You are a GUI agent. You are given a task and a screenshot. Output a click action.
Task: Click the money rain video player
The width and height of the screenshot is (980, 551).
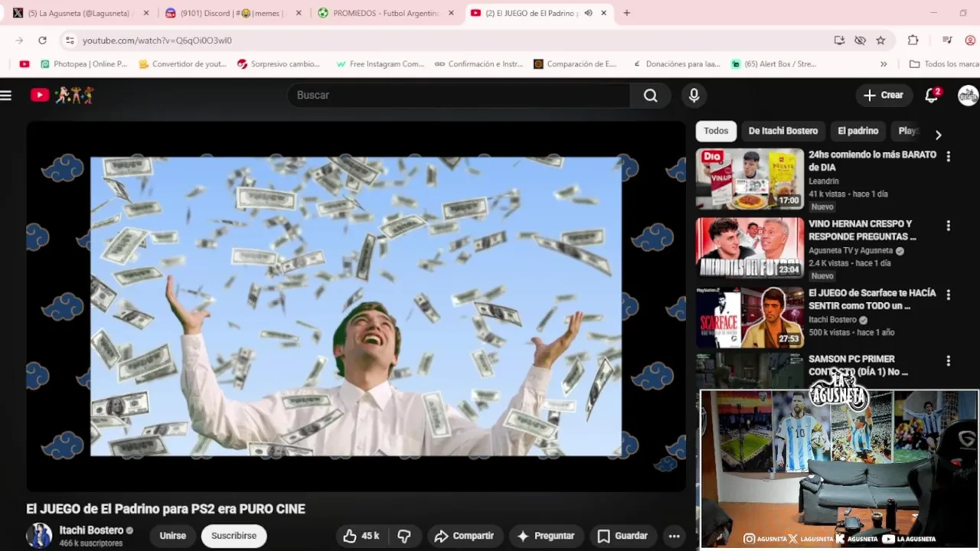click(356, 306)
